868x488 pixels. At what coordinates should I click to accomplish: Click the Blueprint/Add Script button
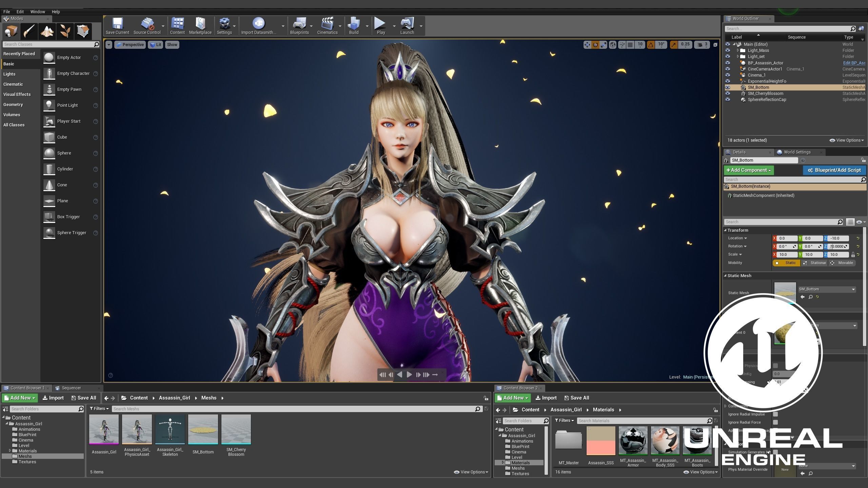point(834,170)
